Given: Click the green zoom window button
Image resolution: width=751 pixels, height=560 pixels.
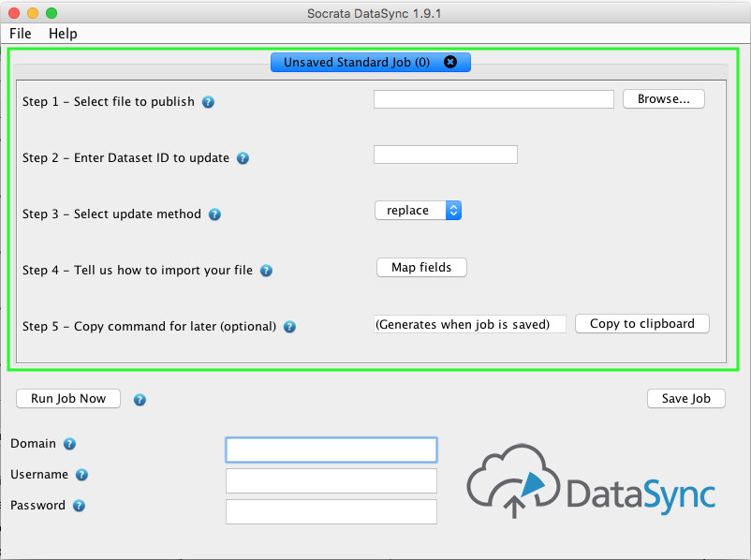Looking at the screenshot, I should click(x=52, y=13).
